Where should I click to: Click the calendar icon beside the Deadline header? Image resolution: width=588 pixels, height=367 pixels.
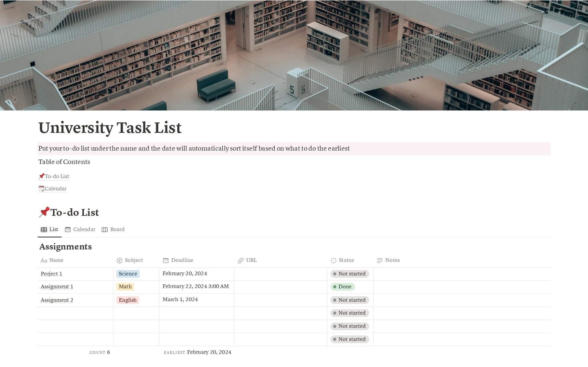[x=166, y=260]
